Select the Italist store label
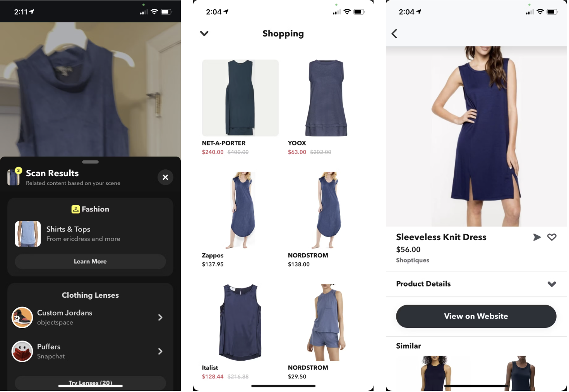 tap(210, 368)
